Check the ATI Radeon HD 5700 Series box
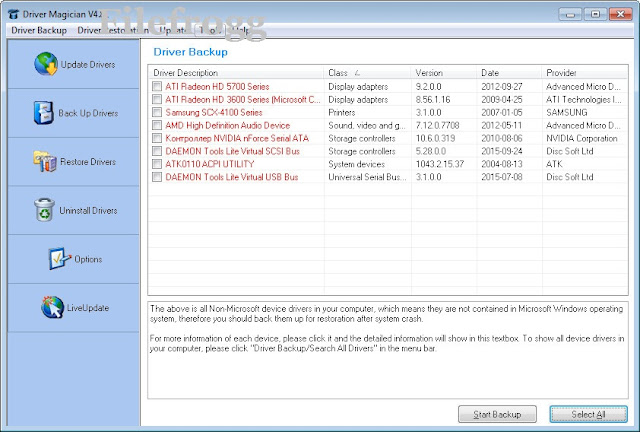Viewport: 640px width, 432px height. [157, 86]
